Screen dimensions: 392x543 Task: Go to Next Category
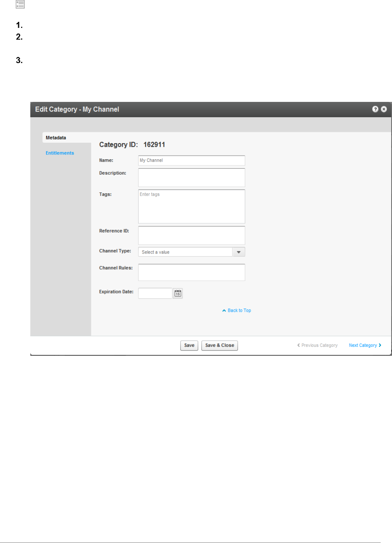365,345
